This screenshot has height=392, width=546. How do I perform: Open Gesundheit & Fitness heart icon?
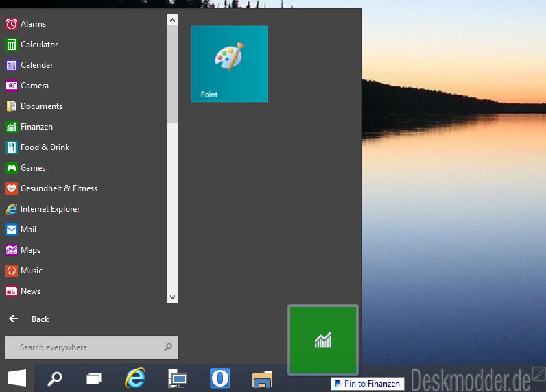pos(12,188)
